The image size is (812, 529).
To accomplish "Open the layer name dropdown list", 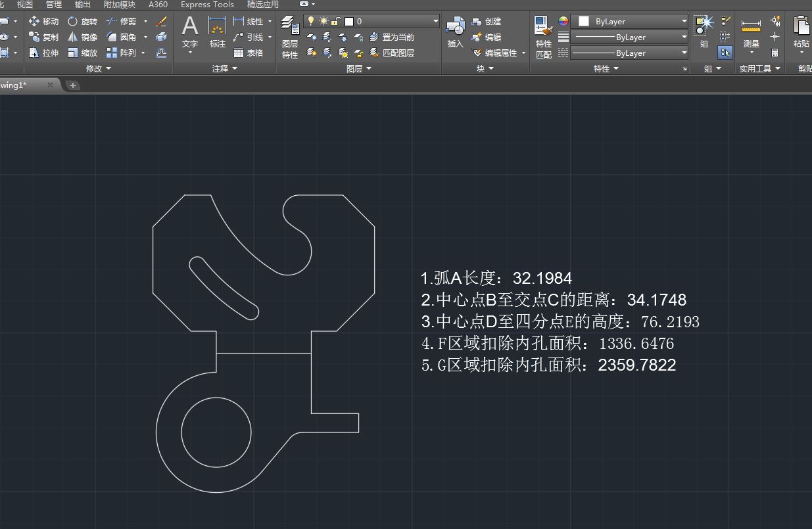I will (x=435, y=22).
